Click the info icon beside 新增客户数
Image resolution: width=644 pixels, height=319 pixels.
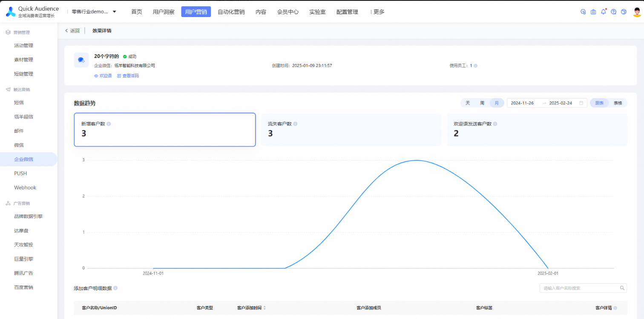point(109,124)
